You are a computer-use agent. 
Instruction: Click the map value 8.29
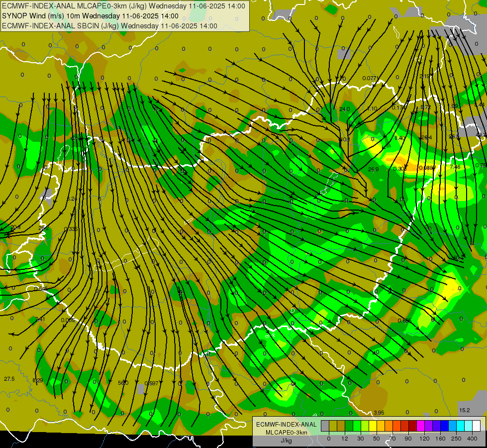point(38,380)
